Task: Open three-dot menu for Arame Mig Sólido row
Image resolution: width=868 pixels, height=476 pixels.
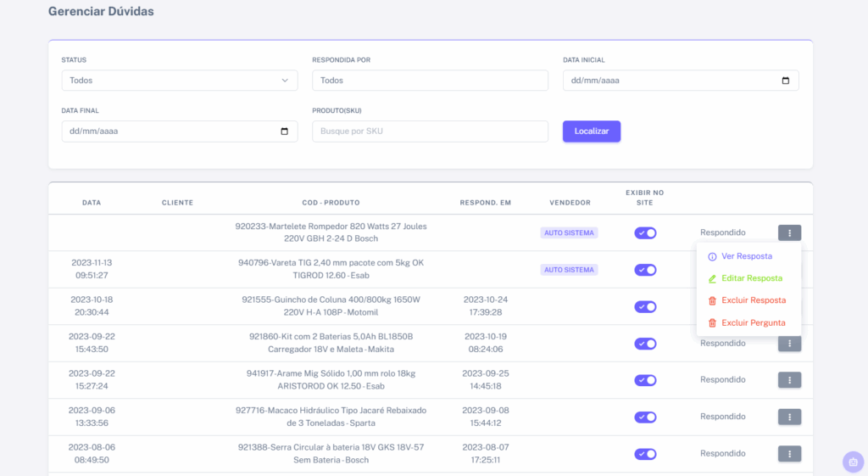Action: [789, 380]
